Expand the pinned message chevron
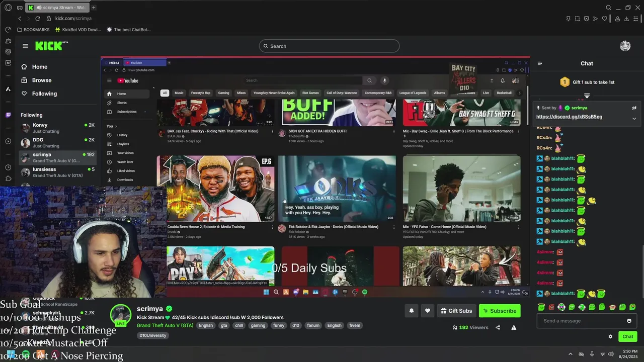This screenshot has height=362, width=644. coord(634,119)
